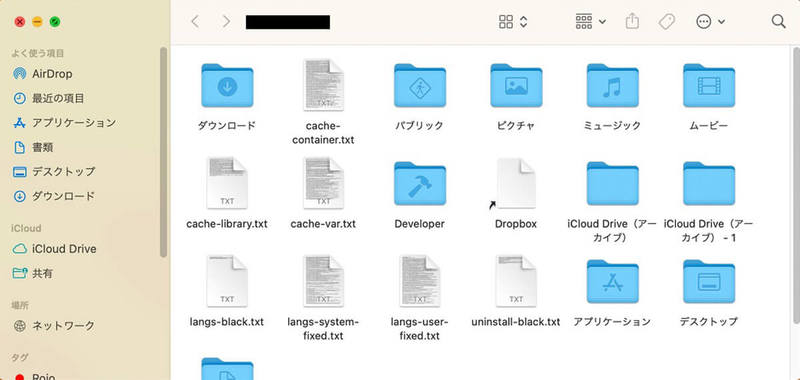Select the Dropbox alias file icon
800x380 pixels.
pyautogui.click(x=515, y=183)
